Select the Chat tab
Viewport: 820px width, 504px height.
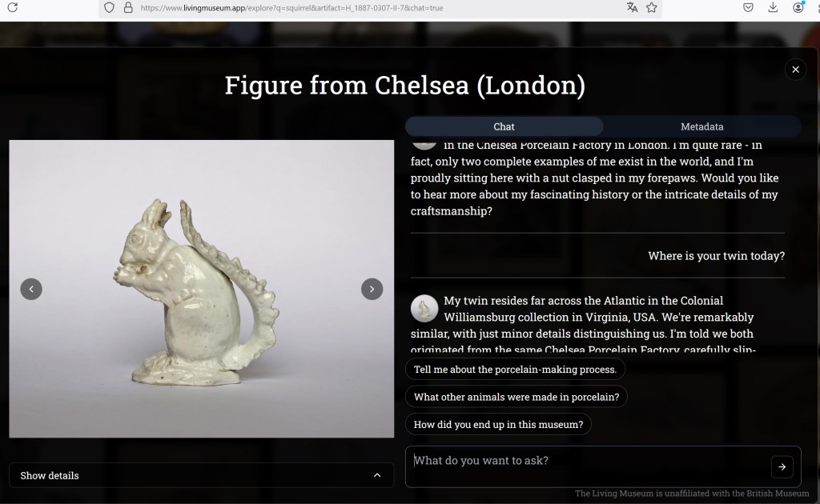pyautogui.click(x=504, y=126)
